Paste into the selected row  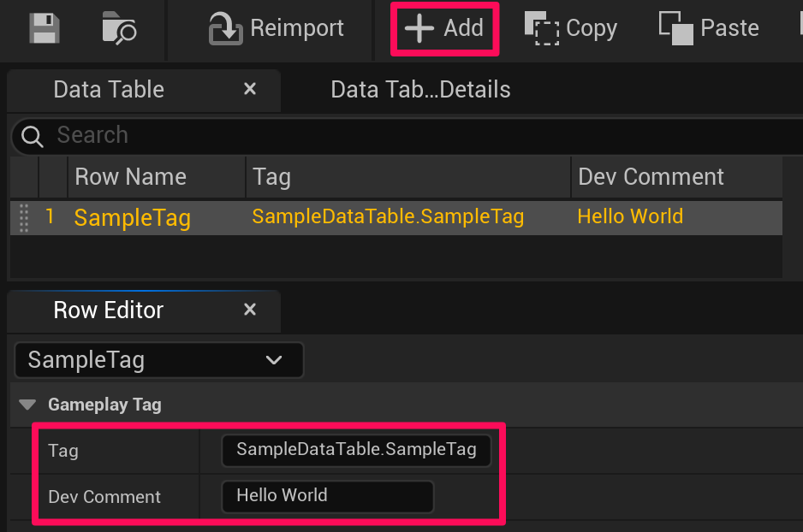point(709,28)
